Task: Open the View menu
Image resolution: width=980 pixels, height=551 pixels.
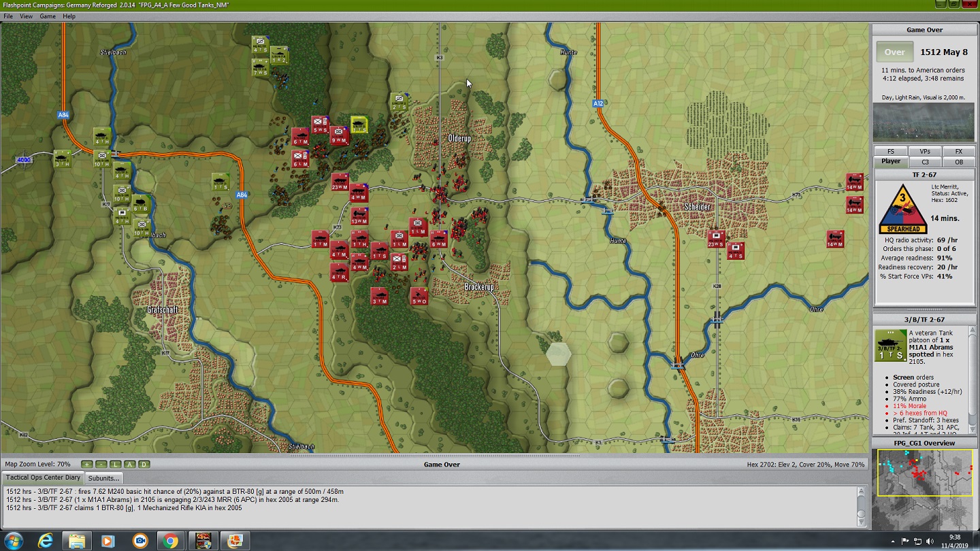Action: coord(26,16)
